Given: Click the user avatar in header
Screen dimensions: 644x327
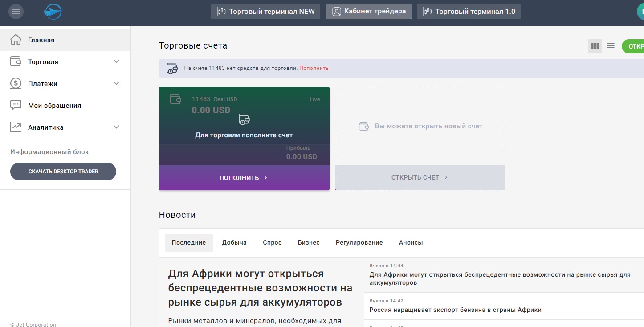Looking at the screenshot, I should pos(640,12).
